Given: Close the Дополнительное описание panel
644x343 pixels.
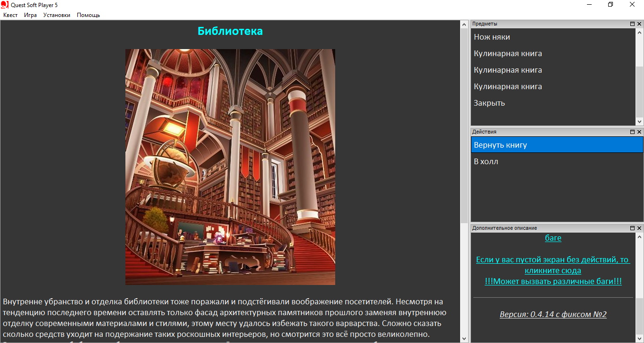Looking at the screenshot, I should pyautogui.click(x=639, y=228).
